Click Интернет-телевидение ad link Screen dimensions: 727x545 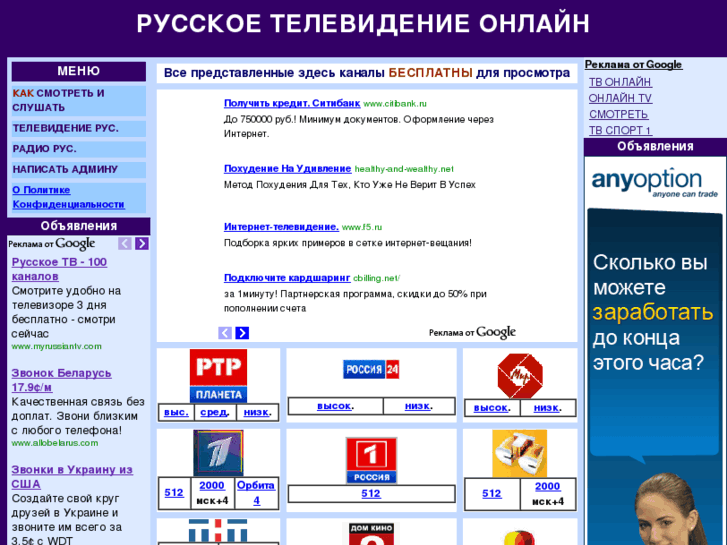click(x=281, y=227)
